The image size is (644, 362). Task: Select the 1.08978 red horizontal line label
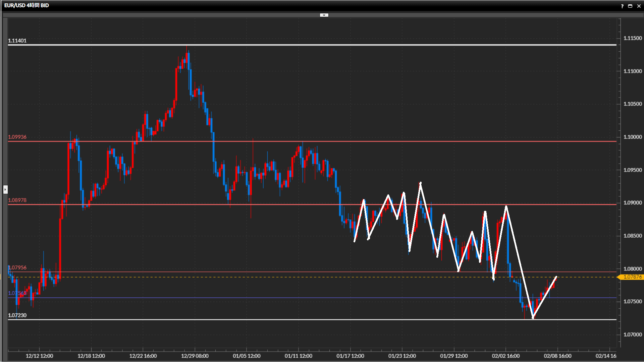(17, 200)
